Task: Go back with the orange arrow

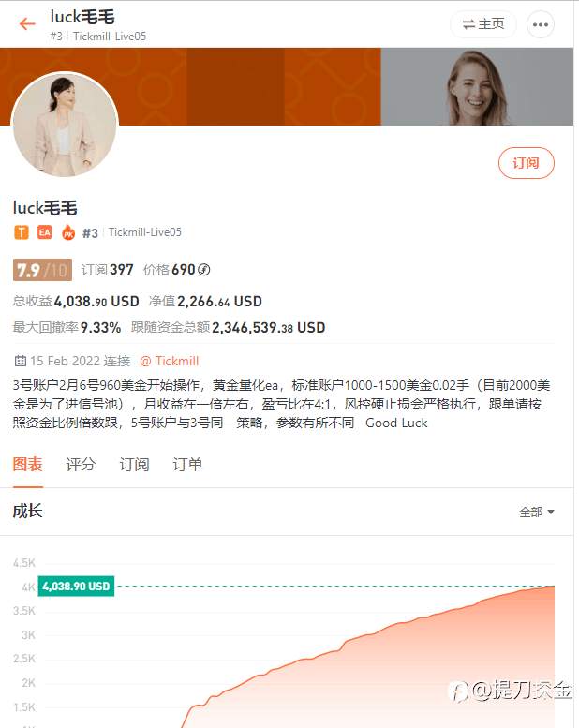Action: click(x=27, y=23)
